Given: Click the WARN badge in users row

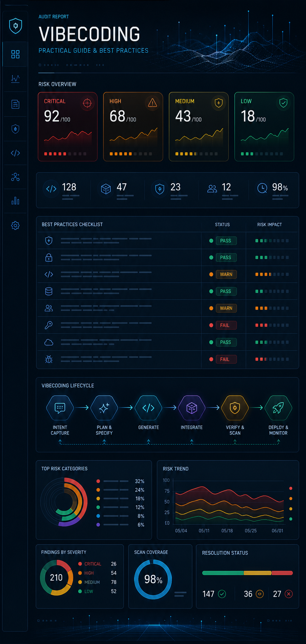Looking at the screenshot, I should click(x=226, y=308).
